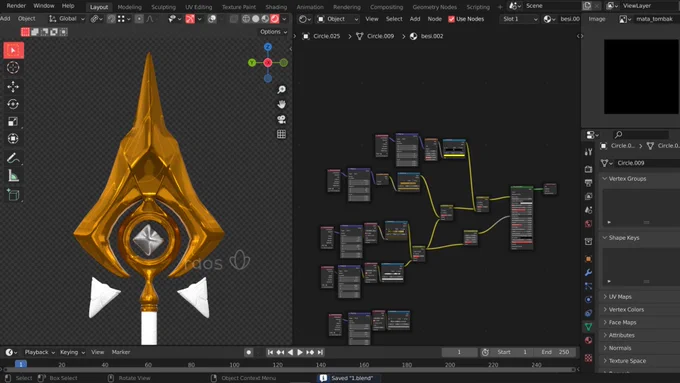The height and width of the screenshot is (383, 680).
Task: Click the viewport zoom magnifier icon
Action: pyautogui.click(x=281, y=89)
